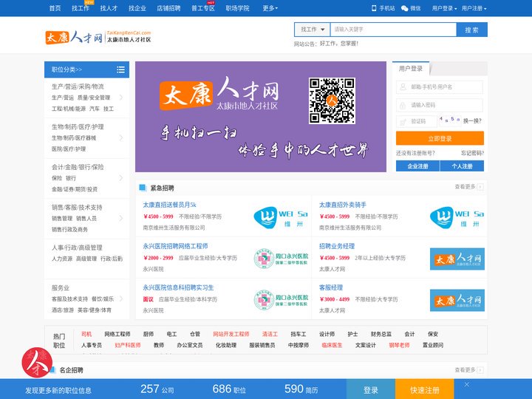This screenshot has width=532, height=399.
Task: Click hospital logo beside 永兴医院招聘网络工程师
Action: click(x=281, y=259)
